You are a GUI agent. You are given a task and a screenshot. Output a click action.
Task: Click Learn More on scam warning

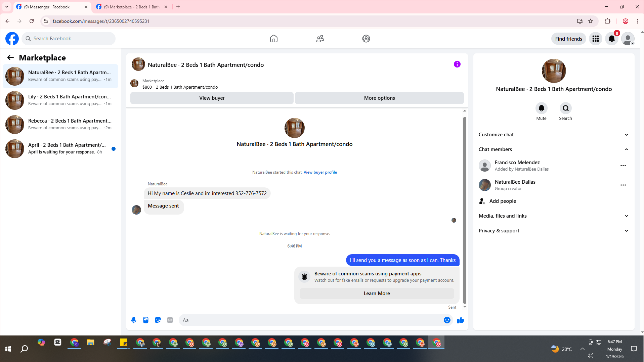pyautogui.click(x=377, y=293)
